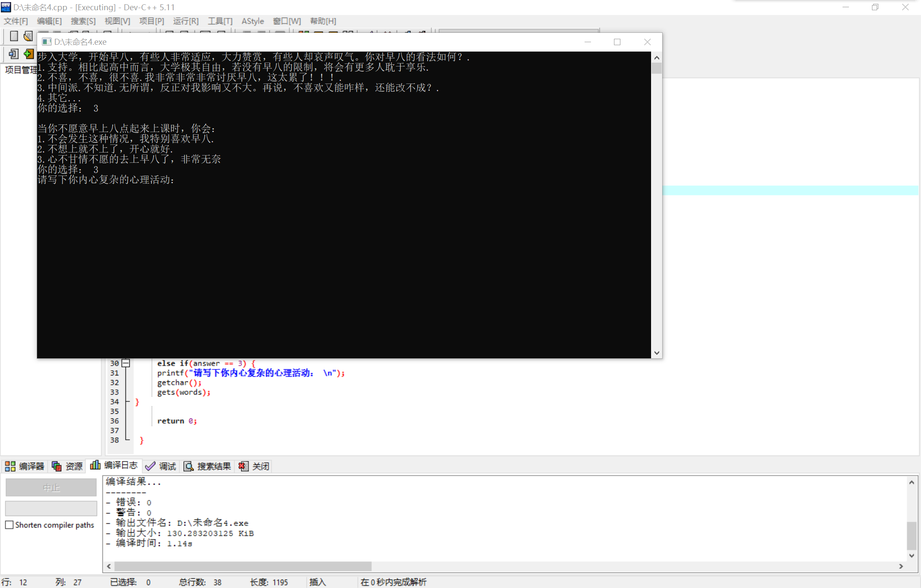The height and width of the screenshot is (588, 921).
Task: Click the green plus add-to-project icon
Action: point(29,54)
